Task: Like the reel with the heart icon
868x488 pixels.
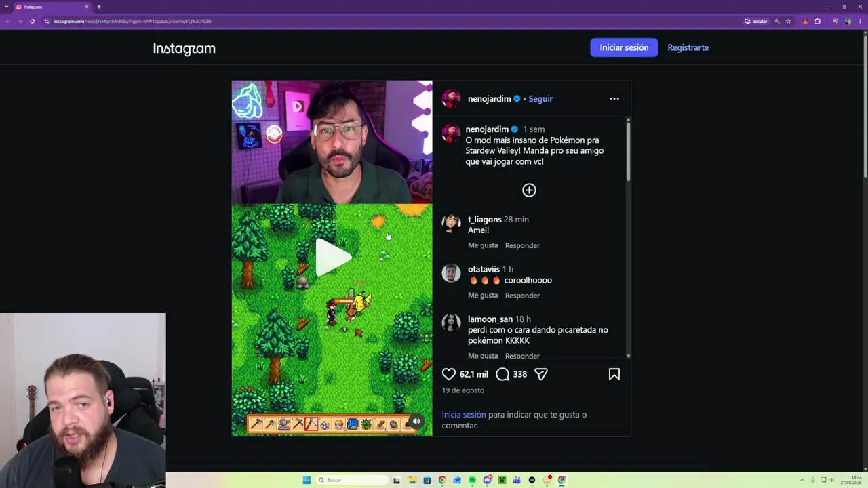Action: (x=449, y=374)
